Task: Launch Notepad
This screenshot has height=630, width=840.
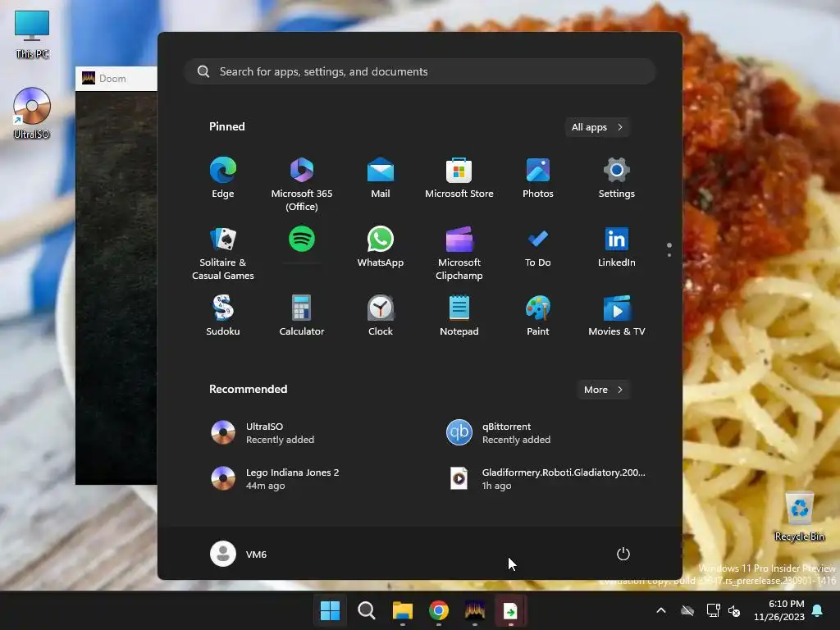Action: coord(459,316)
